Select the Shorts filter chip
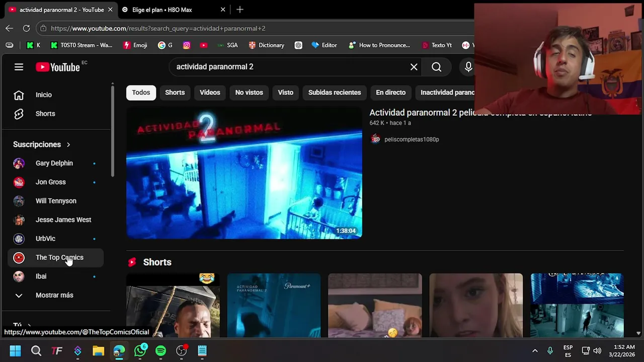This screenshot has height=362, width=644. pos(175,93)
